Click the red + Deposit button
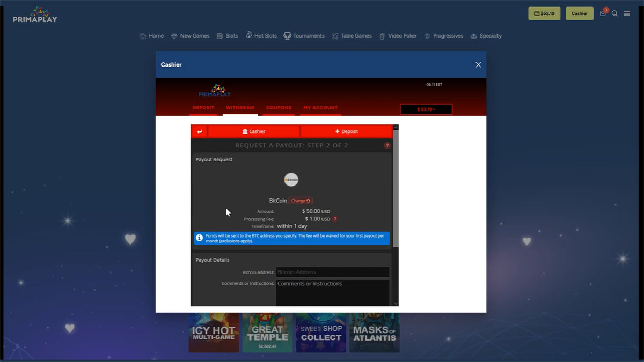Image resolution: width=644 pixels, height=362 pixels. point(346,131)
